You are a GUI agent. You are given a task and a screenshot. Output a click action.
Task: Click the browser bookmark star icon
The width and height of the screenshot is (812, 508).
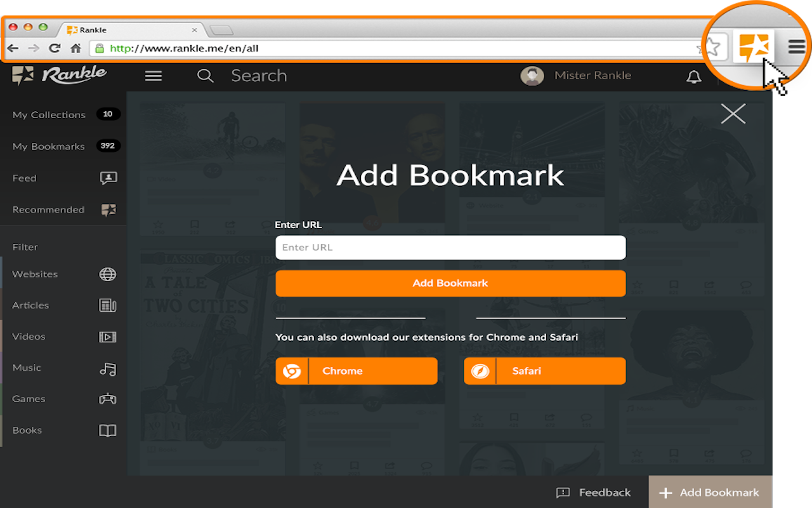[x=712, y=46]
